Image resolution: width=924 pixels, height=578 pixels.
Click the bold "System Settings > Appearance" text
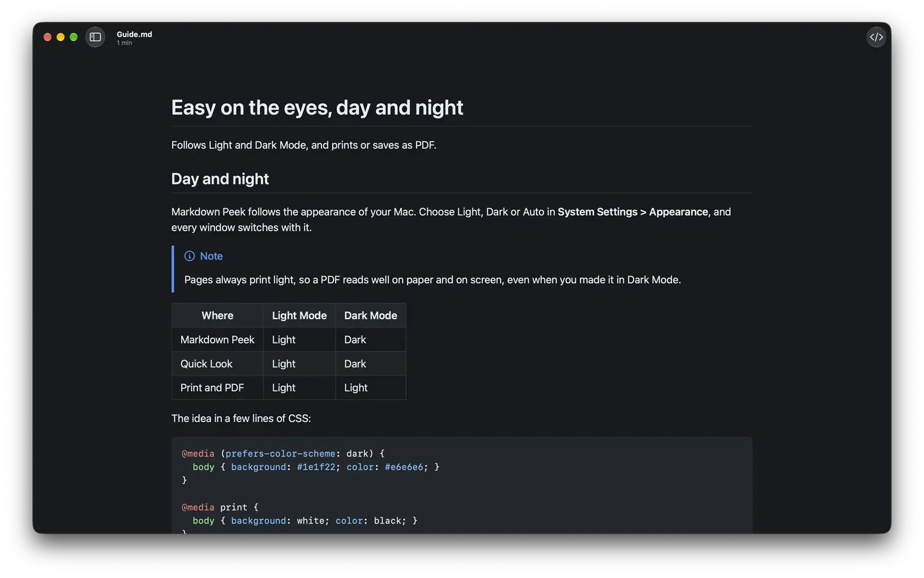click(633, 212)
